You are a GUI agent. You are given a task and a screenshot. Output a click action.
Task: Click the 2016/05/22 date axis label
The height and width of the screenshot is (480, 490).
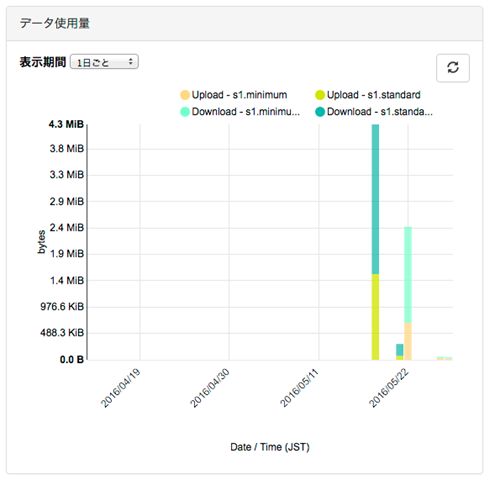(389, 388)
